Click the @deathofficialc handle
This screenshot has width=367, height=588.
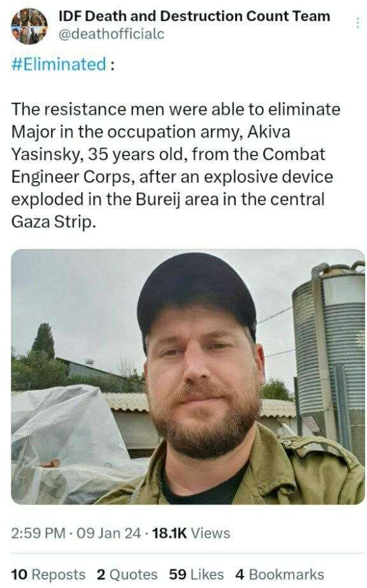(112, 34)
